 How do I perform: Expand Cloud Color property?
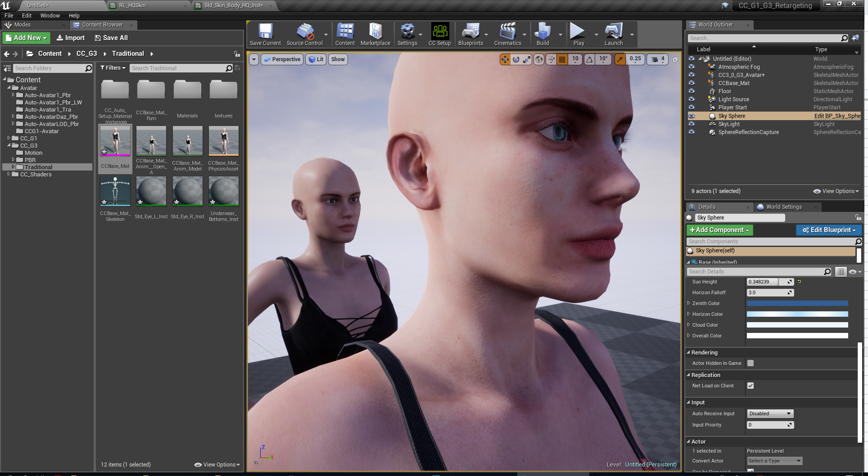point(688,325)
